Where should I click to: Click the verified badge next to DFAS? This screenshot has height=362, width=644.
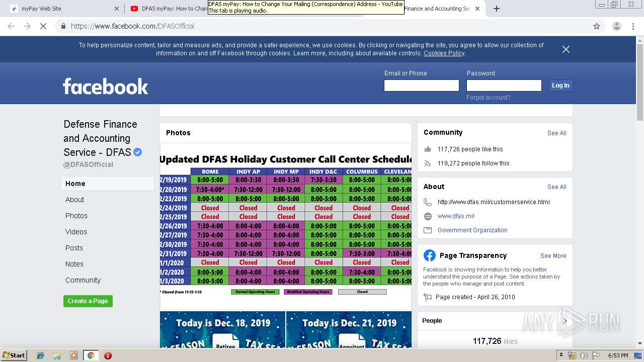click(137, 152)
